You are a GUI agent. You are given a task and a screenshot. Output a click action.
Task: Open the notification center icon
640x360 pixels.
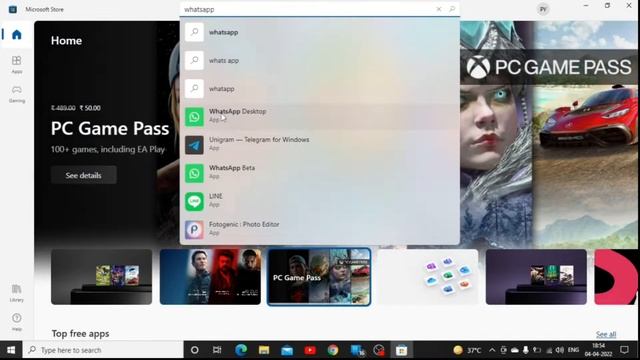(x=624, y=350)
